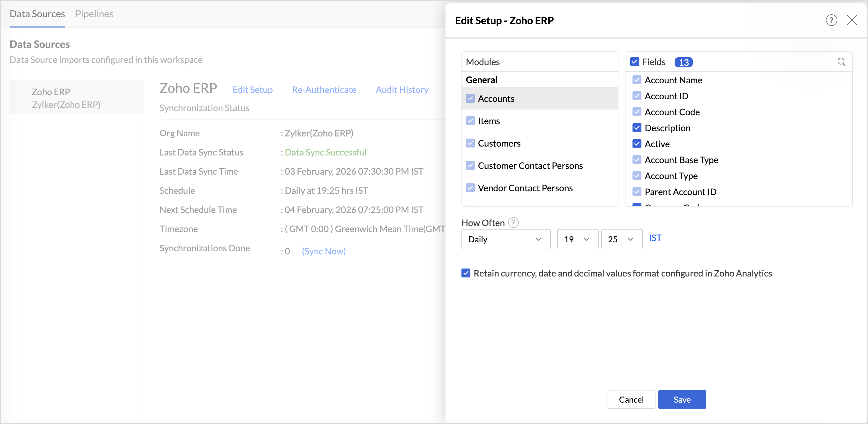Click the help icon in dialog header
Screen dimensions: 868x424
pos(831,20)
